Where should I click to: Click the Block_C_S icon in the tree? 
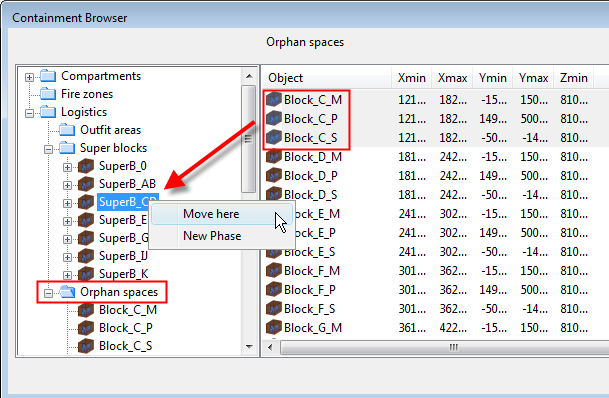pos(86,346)
